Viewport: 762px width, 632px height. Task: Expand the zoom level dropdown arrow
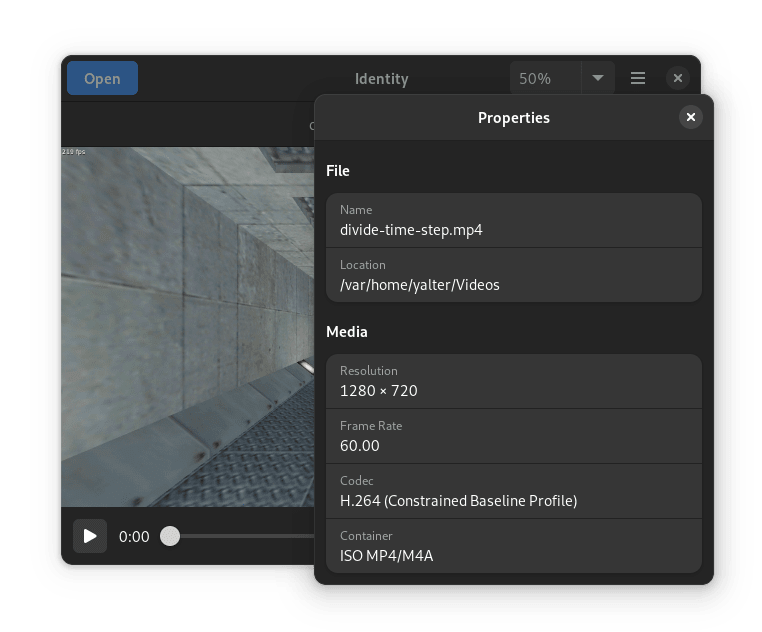[598, 79]
